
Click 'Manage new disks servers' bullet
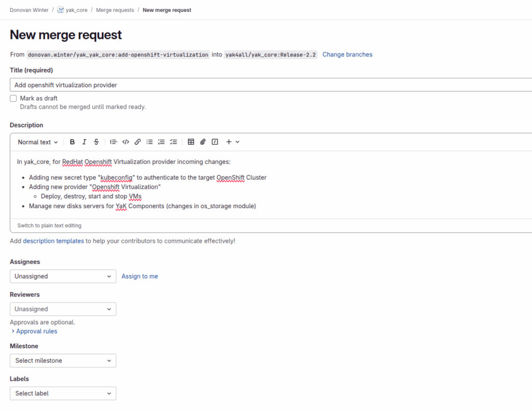point(142,206)
